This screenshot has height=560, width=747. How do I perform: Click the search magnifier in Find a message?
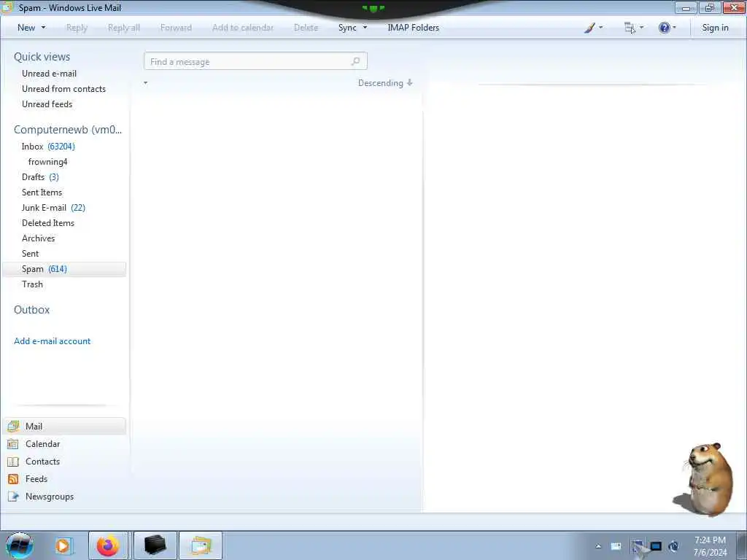click(355, 61)
